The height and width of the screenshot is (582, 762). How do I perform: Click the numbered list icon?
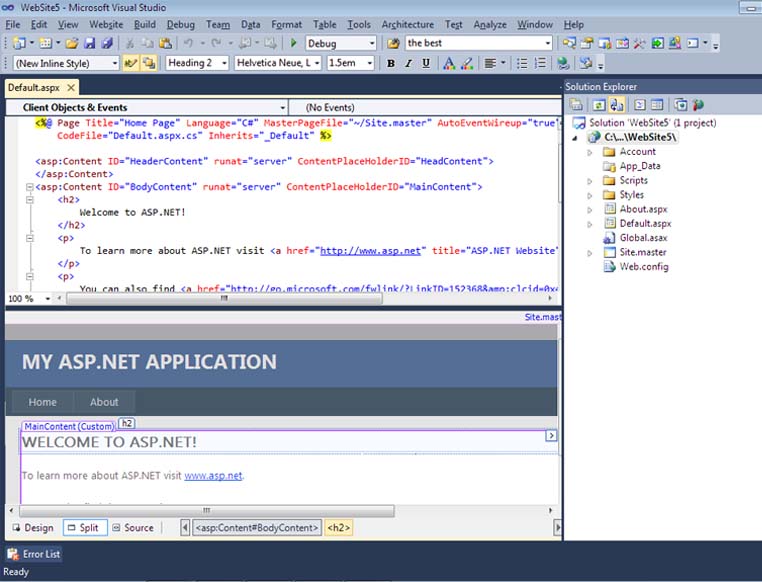540,63
